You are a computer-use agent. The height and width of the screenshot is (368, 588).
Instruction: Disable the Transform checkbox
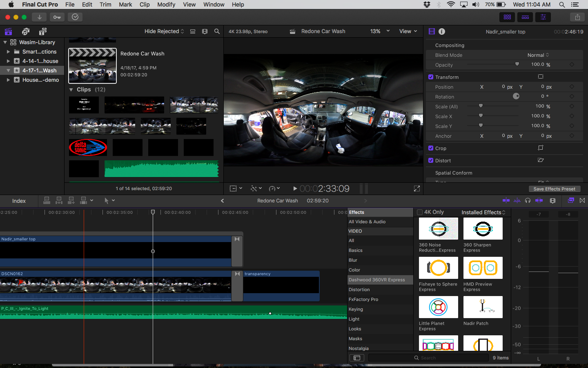click(431, 77)
